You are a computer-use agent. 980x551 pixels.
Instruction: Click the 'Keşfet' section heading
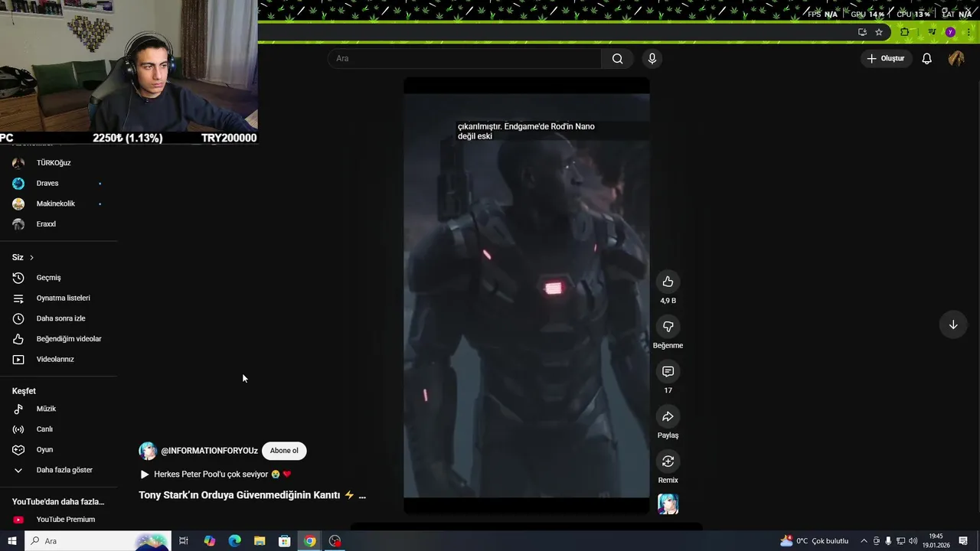tap(24, 391)
